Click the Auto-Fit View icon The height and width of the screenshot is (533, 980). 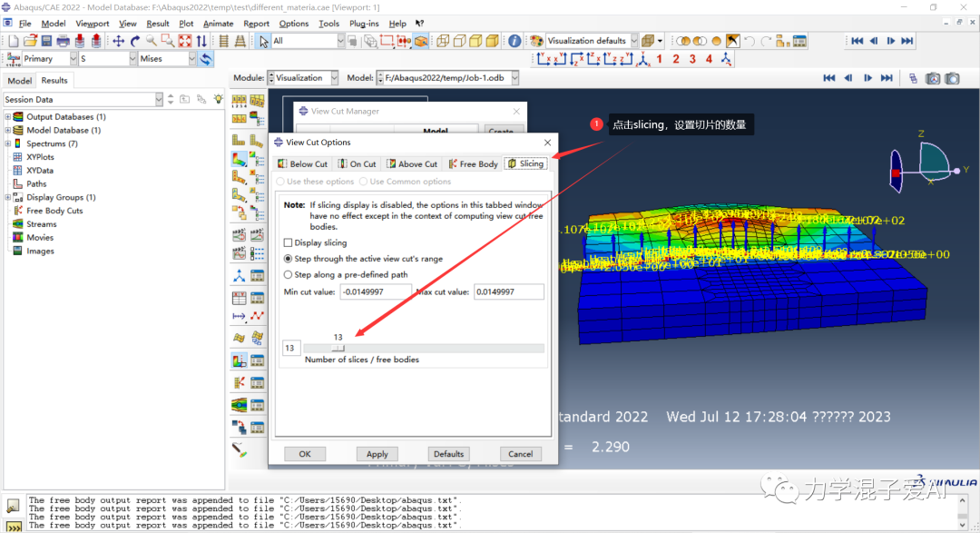[185, 41]
